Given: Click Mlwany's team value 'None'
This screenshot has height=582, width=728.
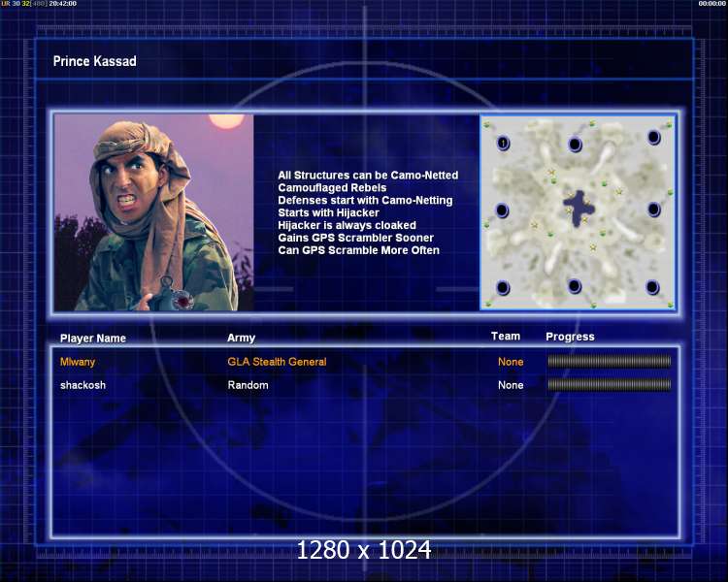Looking at the screenshot, I should click(x=511, y=362).
